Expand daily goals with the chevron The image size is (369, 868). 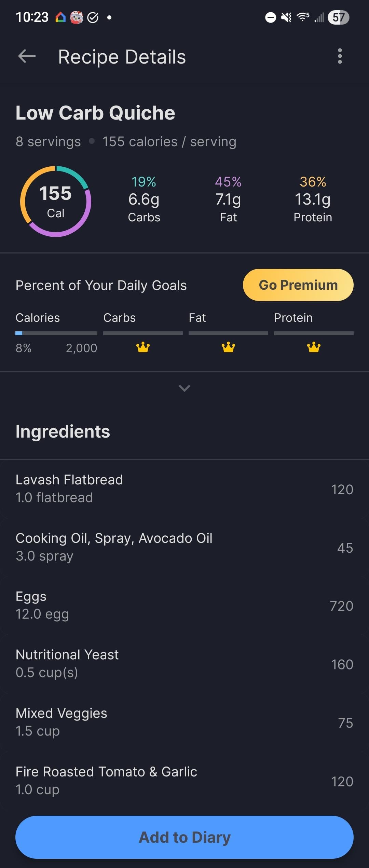184,388
